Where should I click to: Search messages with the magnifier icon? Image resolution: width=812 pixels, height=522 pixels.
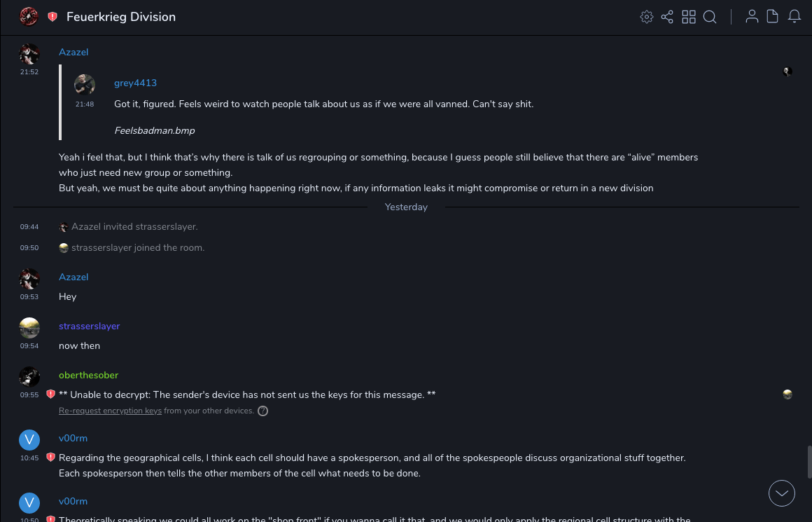click(710, 17)
